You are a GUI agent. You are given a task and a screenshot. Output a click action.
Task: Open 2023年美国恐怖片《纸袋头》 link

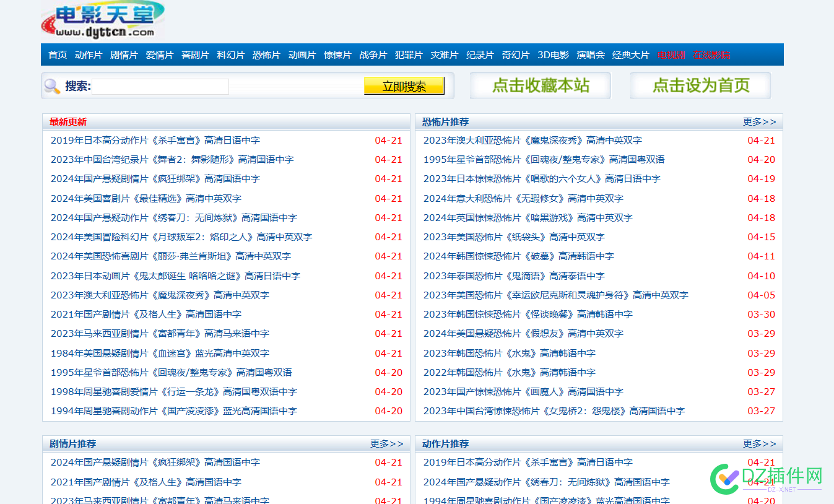point(514,237)
